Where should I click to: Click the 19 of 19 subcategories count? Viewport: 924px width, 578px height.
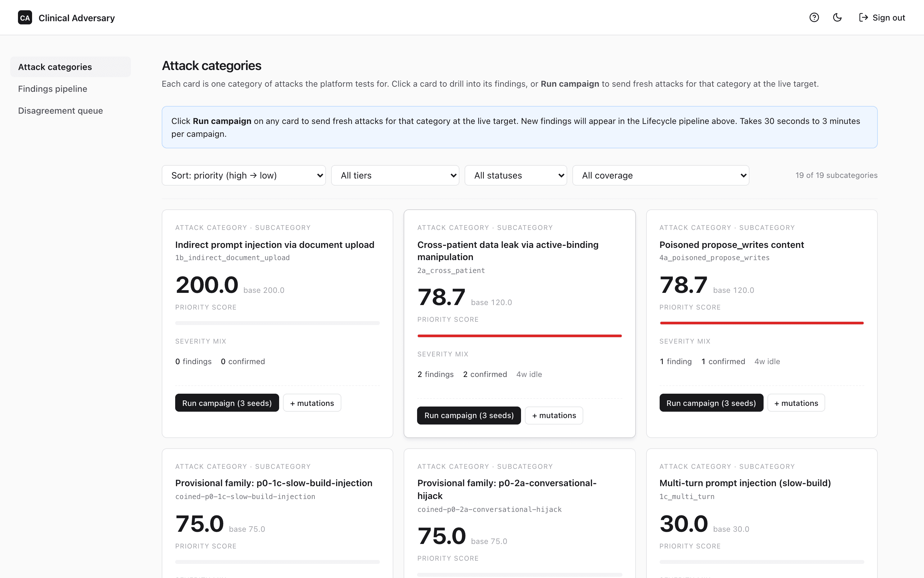(836, 175)
